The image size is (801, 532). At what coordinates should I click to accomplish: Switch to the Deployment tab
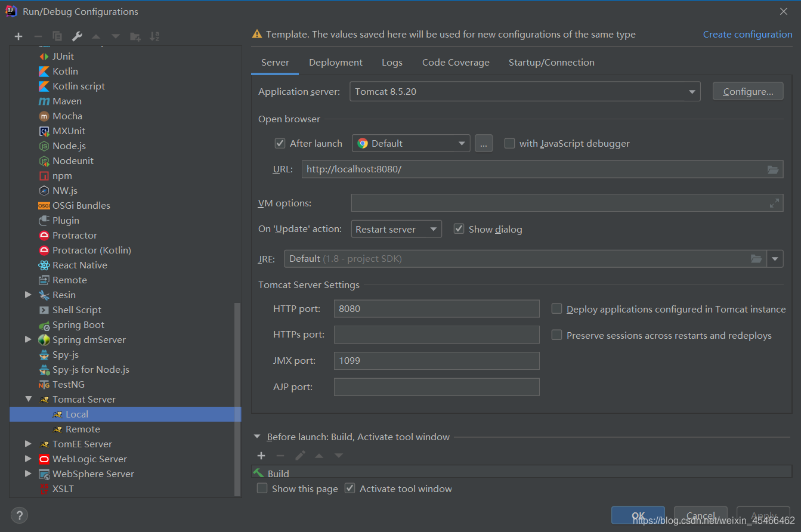pos(336,63)
